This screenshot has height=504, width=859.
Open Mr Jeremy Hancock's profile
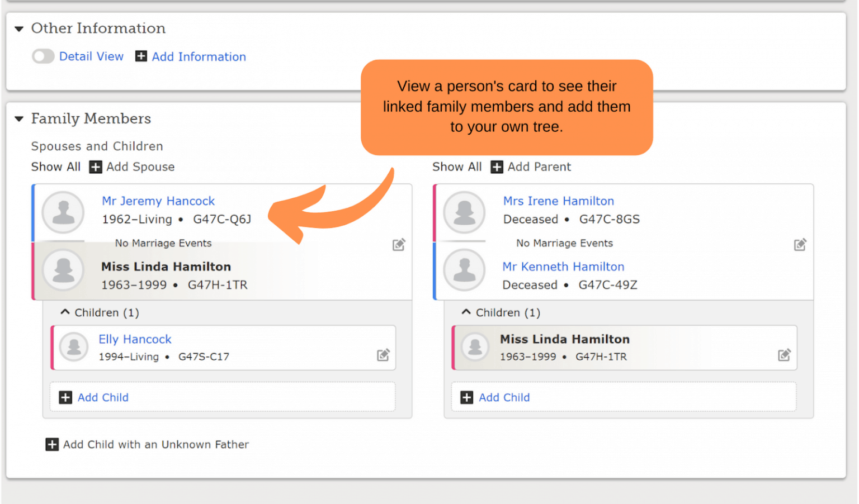coord(158,201)
